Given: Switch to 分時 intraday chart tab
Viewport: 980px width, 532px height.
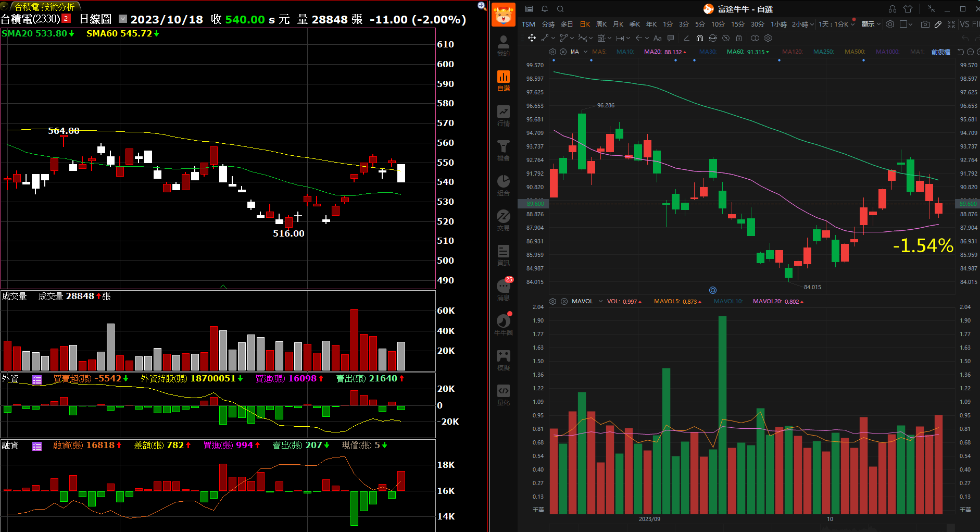Looking at the screenshot, I should [x=548, y=24].
